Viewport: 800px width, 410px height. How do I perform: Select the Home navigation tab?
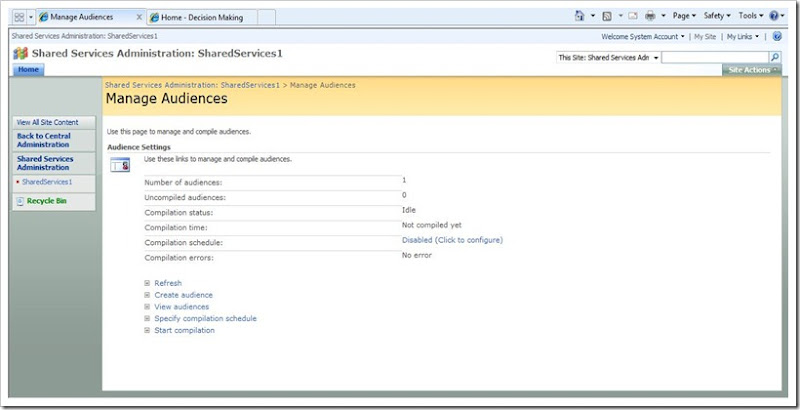tap(28, 70)
